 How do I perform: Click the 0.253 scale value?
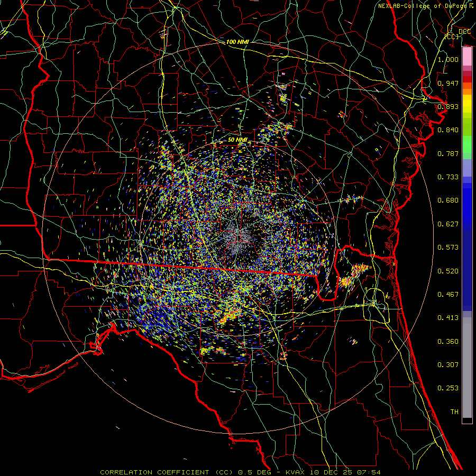pos(448,388)
